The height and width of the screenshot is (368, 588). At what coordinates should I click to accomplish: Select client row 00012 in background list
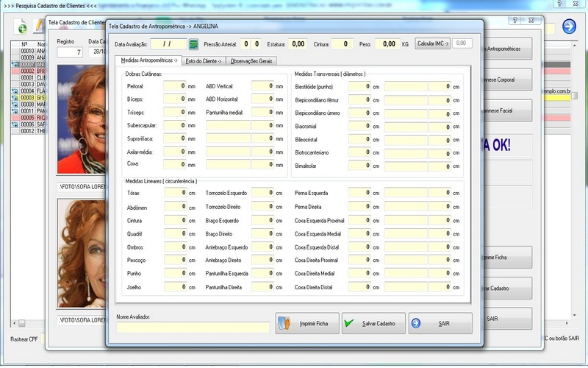click(28, 131)
